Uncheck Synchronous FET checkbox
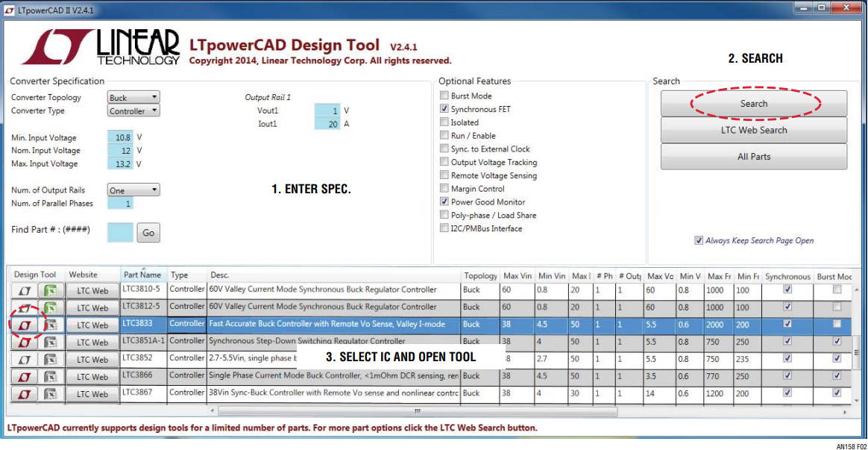This screenshot has width=868, height=450. pyautogui.click(x=444, y=109)
